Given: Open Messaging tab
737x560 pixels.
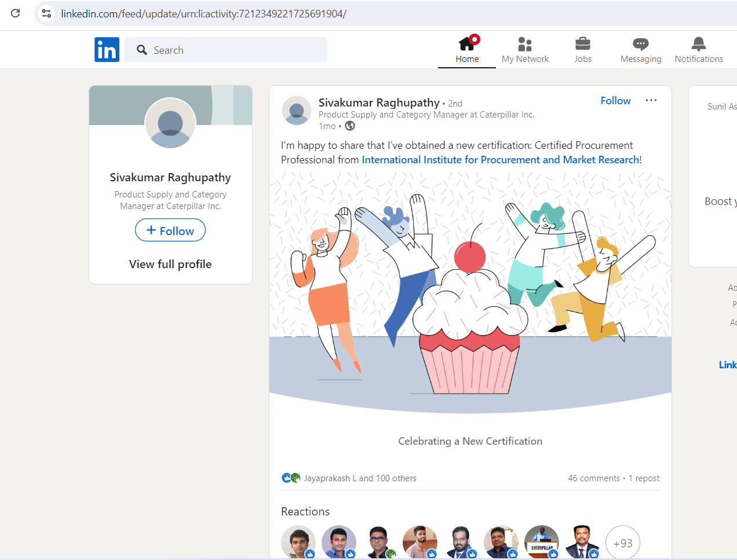Looking at the screenshot, I should (641, 49).
